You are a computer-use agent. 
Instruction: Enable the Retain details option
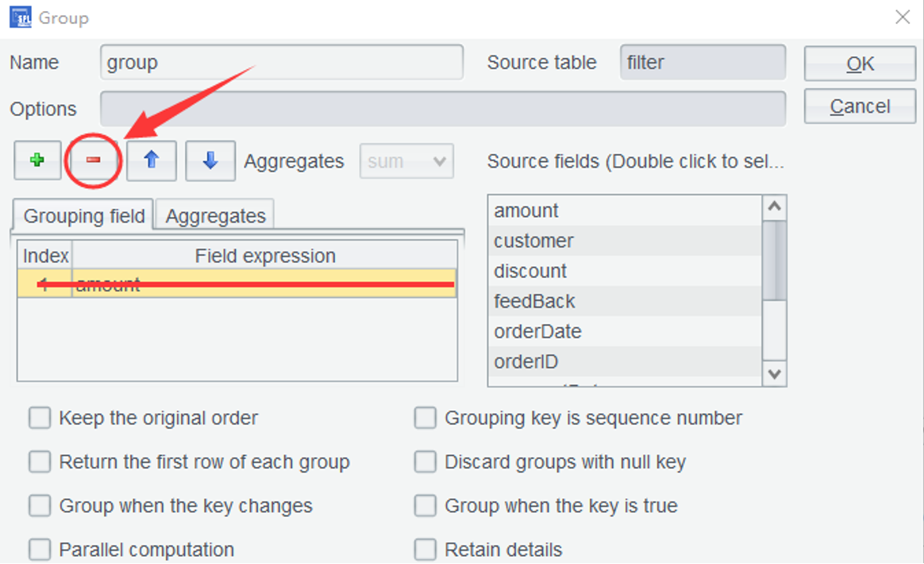tap(425, 549)
